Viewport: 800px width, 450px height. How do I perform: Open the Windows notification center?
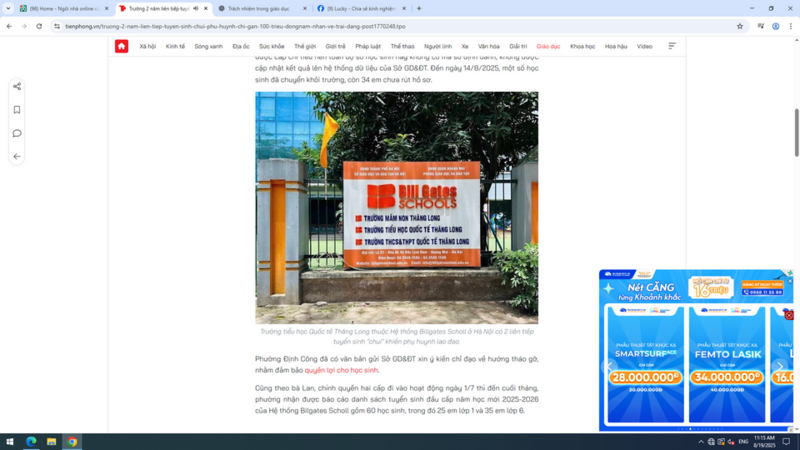[786, 442]
